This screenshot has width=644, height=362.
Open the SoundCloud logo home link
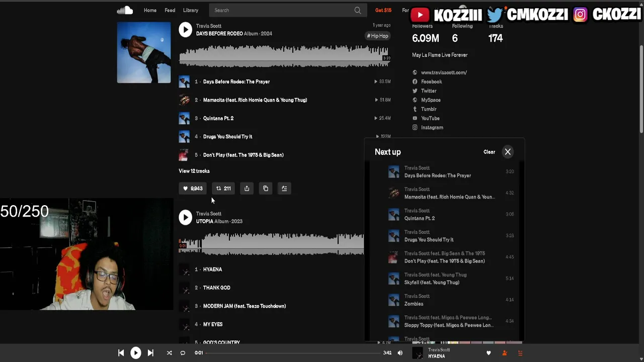125,10
